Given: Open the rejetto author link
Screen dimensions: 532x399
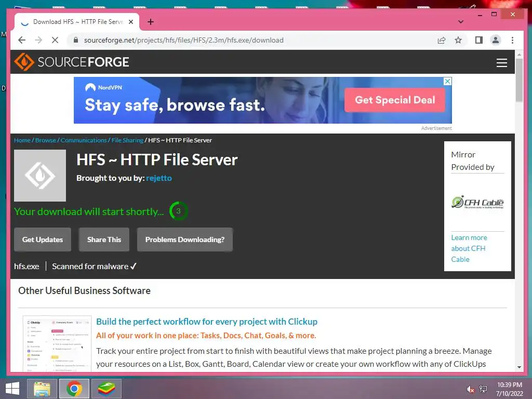Looking at the screenshot, I should click(159, 178).
